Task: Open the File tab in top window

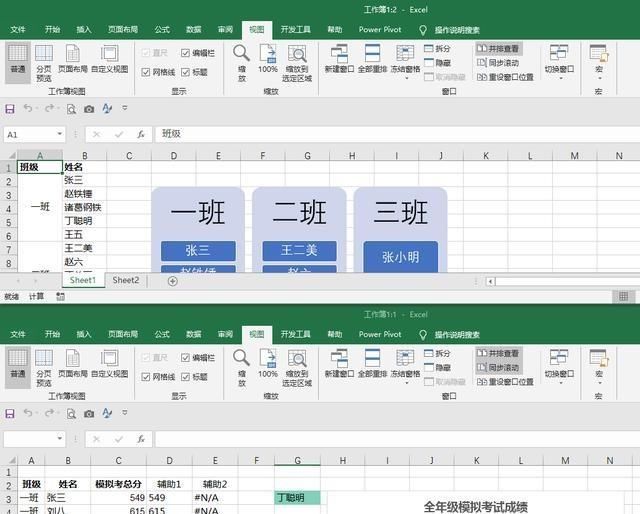Action: click(18, 29)
